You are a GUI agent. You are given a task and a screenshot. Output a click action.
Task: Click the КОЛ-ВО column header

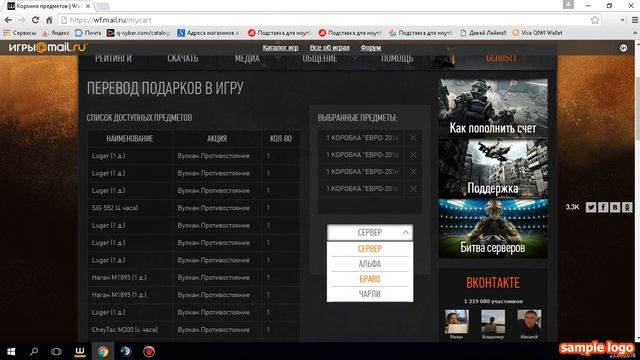[281, 139]
